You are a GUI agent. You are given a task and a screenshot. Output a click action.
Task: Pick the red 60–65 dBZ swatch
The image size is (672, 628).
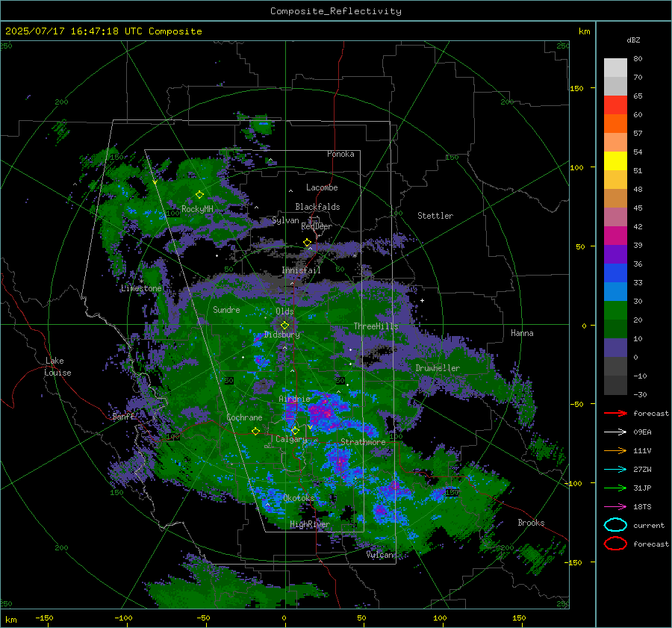tap(615, 105)
